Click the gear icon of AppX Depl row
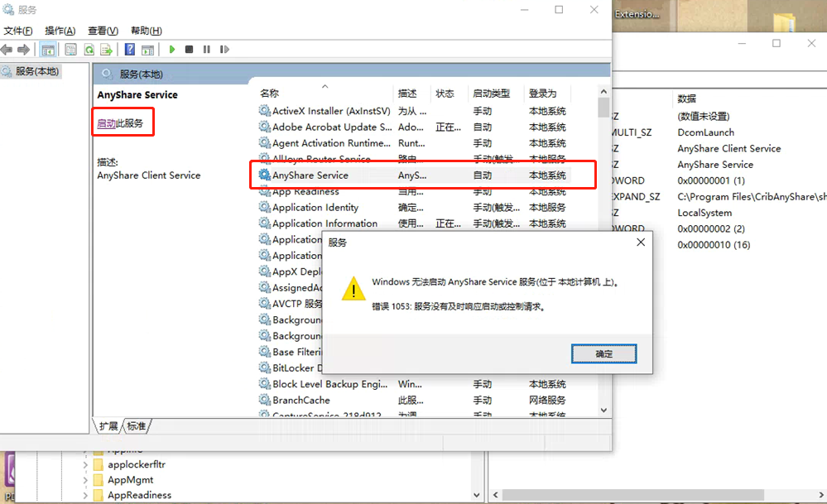827x504 pixels. point(264,271)
